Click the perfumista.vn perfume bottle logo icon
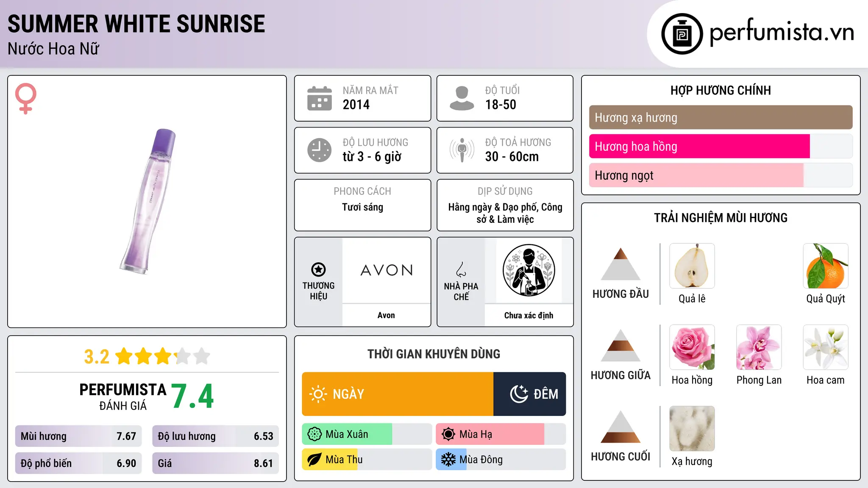Viewport: 868px width, 488px height. coord(682,34)
